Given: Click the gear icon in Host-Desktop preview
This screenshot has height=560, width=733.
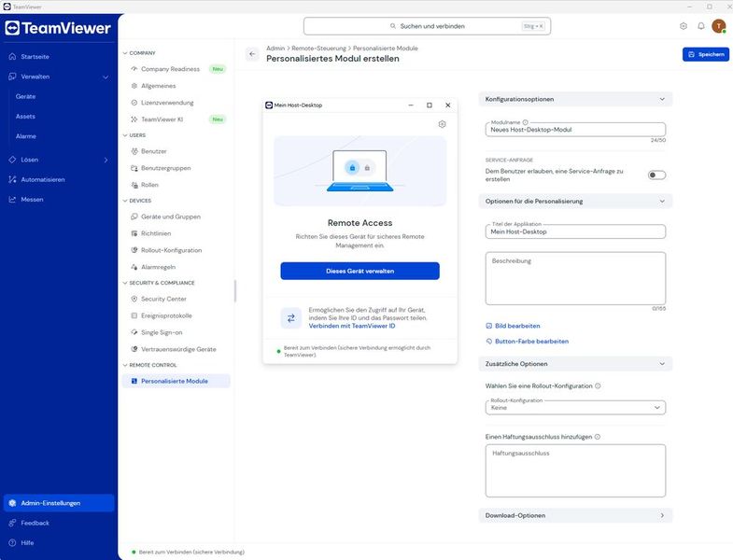Looking at the screenshot, I should point(442,124).
